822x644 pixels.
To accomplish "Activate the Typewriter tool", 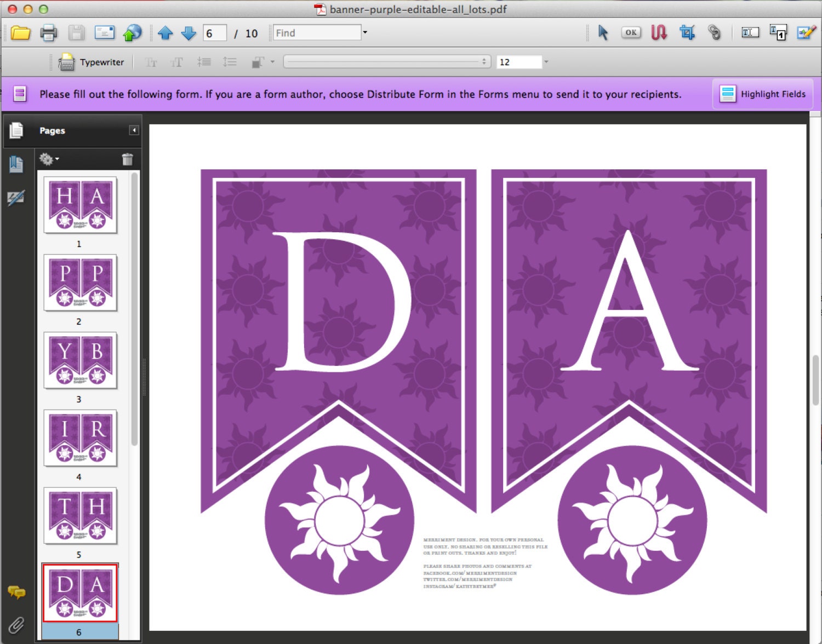I will [x=92, y=62].
